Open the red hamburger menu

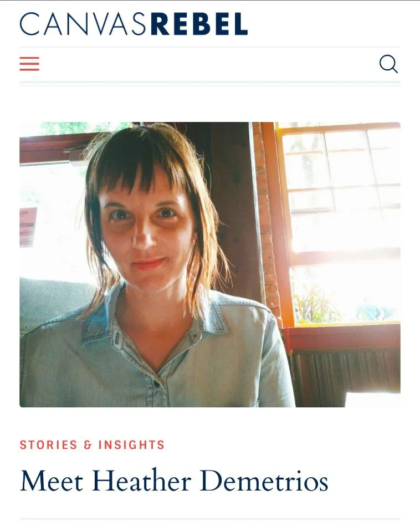tap(29, 64)
